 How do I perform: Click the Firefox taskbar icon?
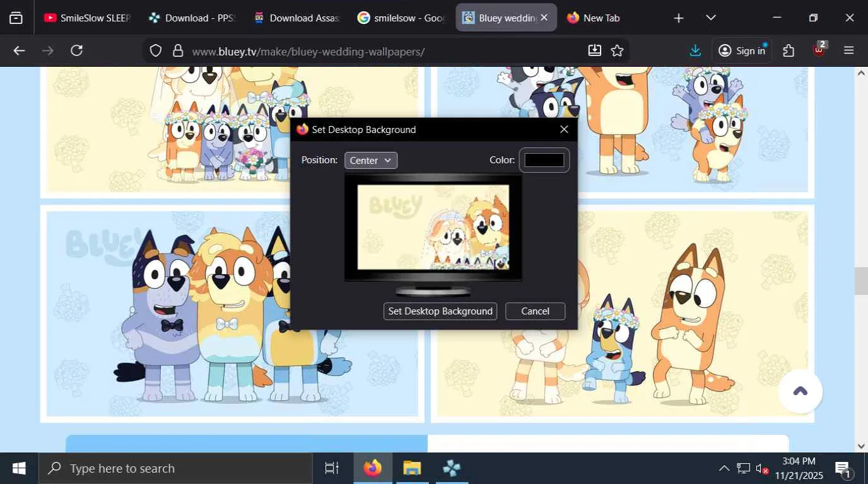pyautogui.click(x=373, y=468)
